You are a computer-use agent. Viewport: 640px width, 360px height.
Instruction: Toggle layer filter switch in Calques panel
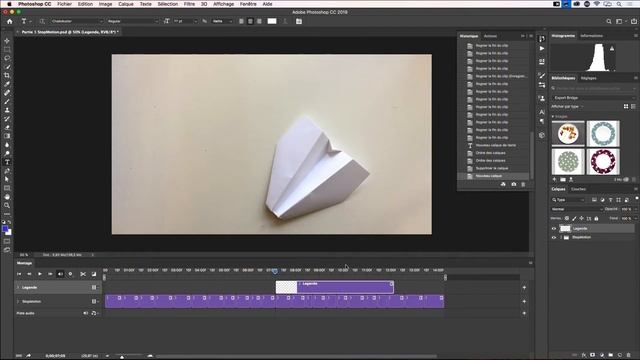pyautogui.click(x=637, y=199)
